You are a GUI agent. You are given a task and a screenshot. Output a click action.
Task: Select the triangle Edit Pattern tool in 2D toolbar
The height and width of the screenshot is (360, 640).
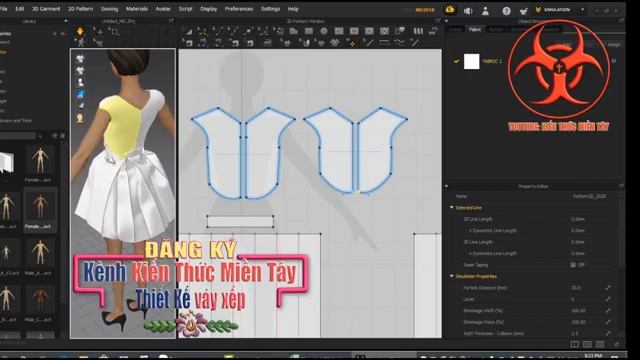(x=189, y=31)
